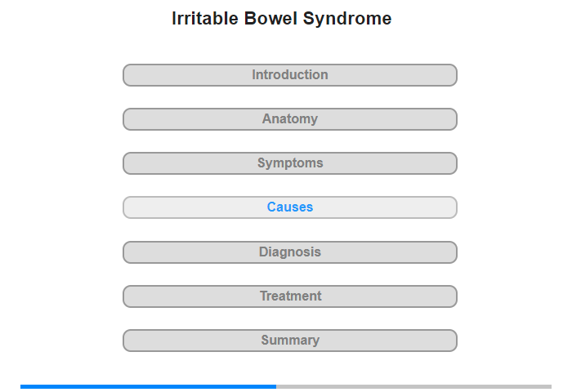Click the Anatomy label text
The width and height of the screenshot is (572, 392).
point(290,119)
